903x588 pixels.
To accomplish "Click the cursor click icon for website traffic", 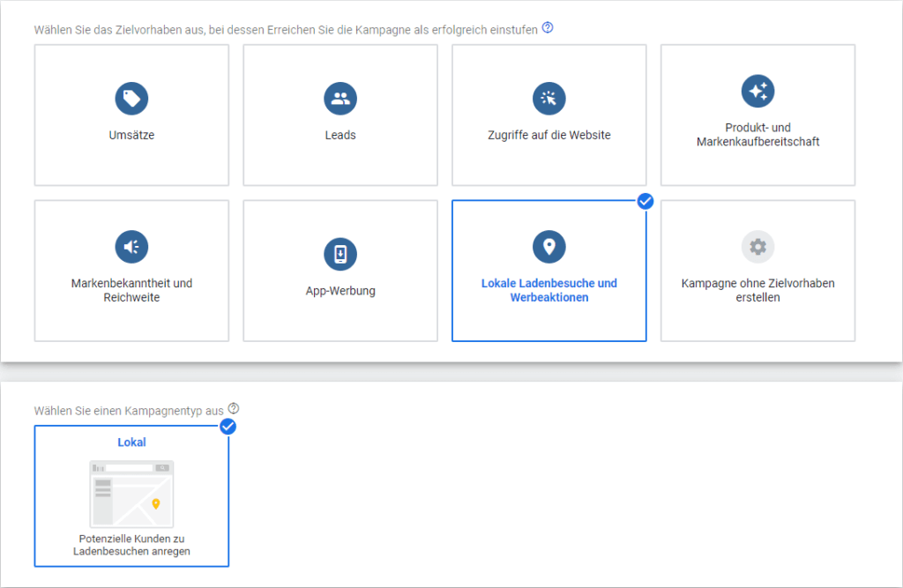I will pyautogui.click(x=549, y=98).
